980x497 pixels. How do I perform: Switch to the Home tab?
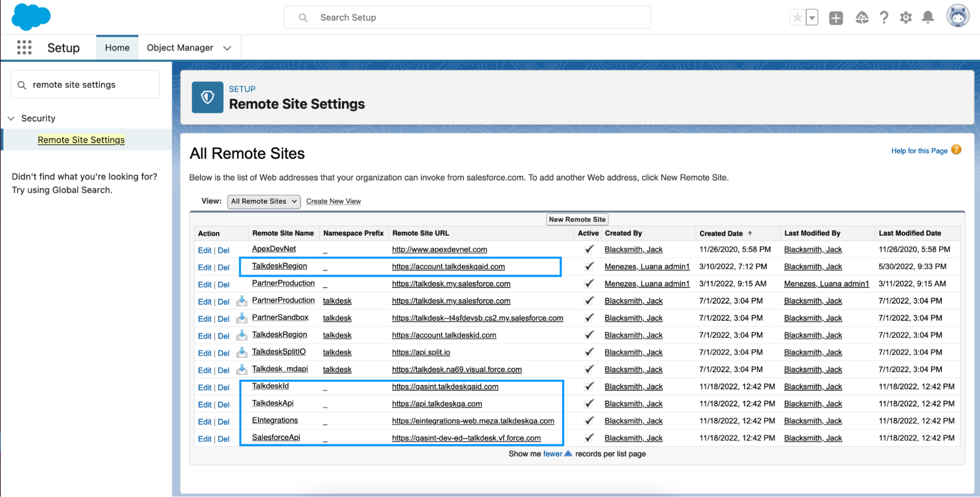tap(117, 48)
